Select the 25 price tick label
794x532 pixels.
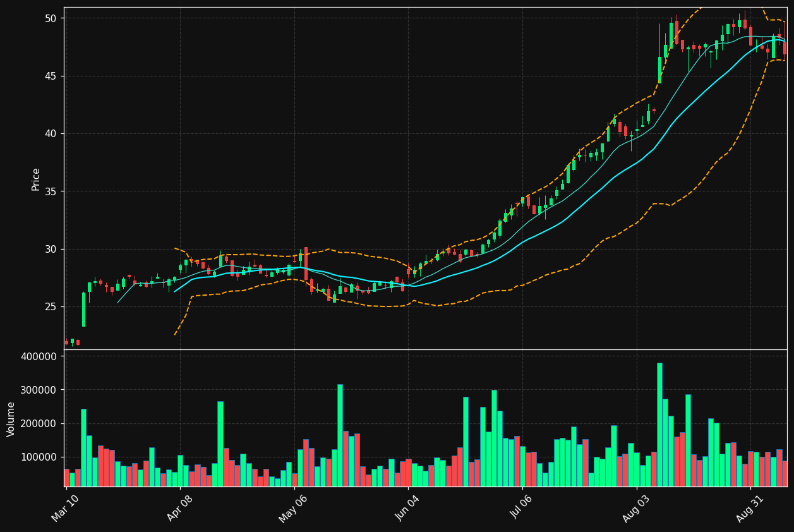click(50, 306)
